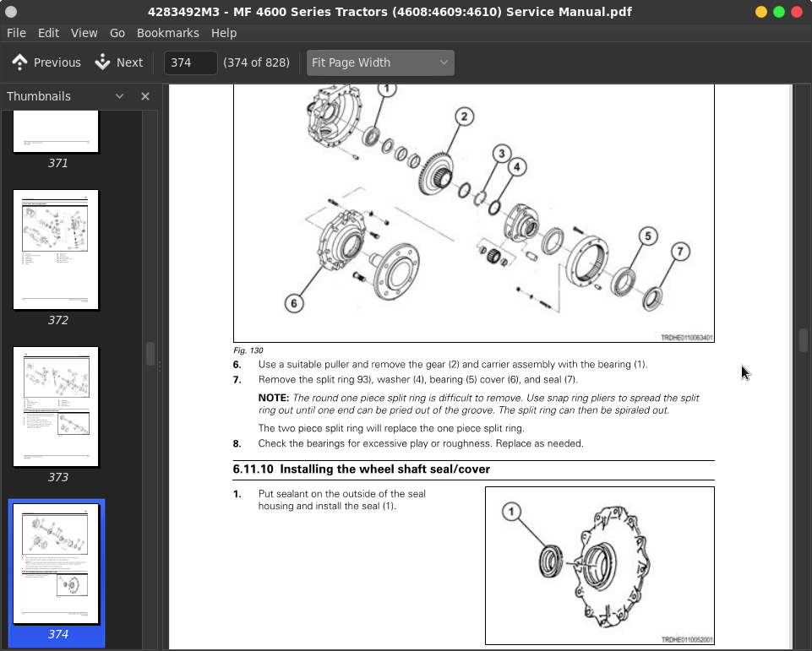Image resolution: width=812 pixels, height=651 pixels.
Task: Click the document vertical scrollbar handle
Action: [804, 339]
